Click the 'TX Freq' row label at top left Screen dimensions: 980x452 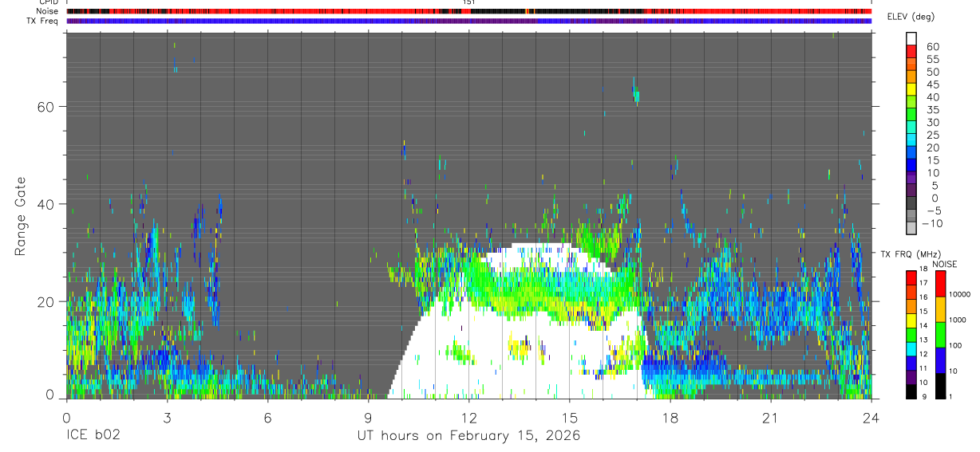point(43,21)
